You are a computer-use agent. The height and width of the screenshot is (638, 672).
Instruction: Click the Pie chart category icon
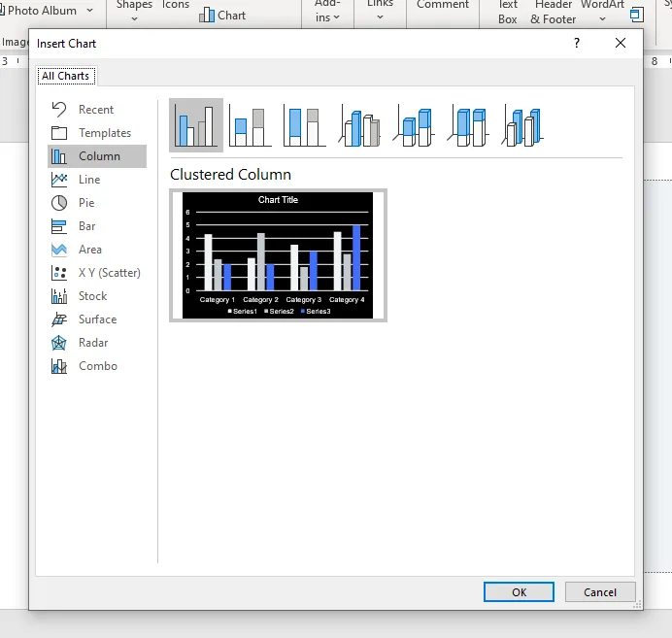pos(59,203)
